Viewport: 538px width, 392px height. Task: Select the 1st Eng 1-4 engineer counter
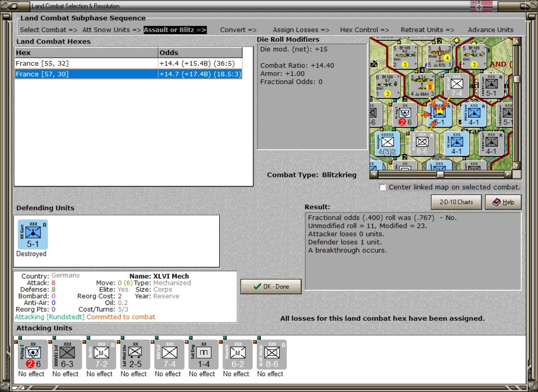point(204,355)
